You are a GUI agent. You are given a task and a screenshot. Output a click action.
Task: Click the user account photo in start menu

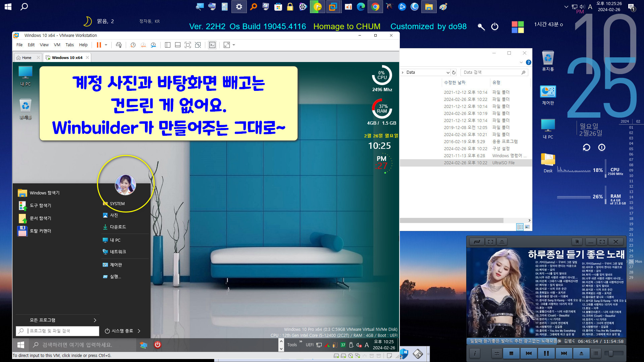(125, 185)
